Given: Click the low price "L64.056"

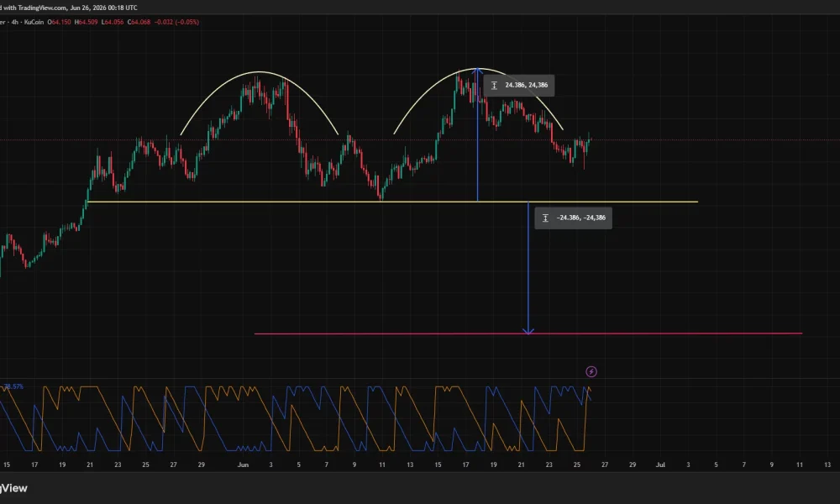Looking at the screenshot, I should [x=112, y=22].
